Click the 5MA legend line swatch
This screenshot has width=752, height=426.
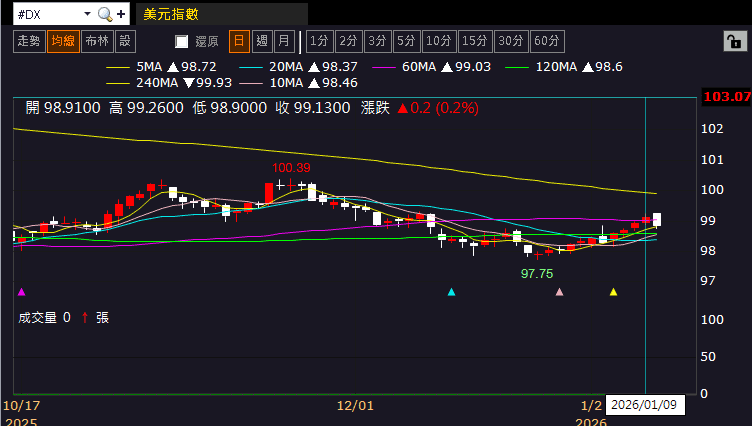coord(118,68)
